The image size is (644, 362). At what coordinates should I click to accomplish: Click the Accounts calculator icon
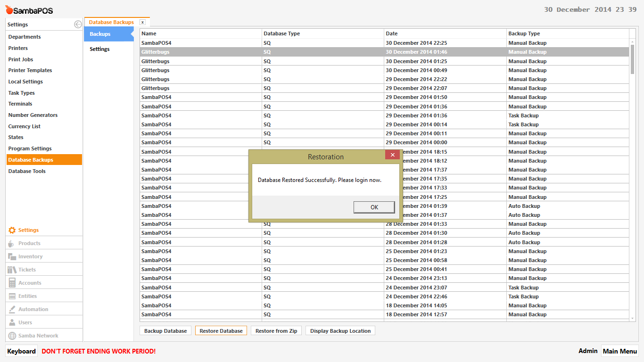point(12,283)
